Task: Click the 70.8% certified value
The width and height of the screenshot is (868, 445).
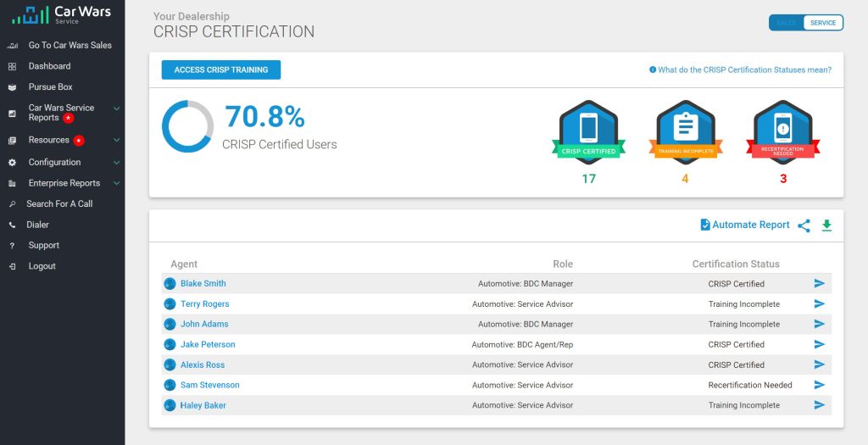Action: (264, 117)
